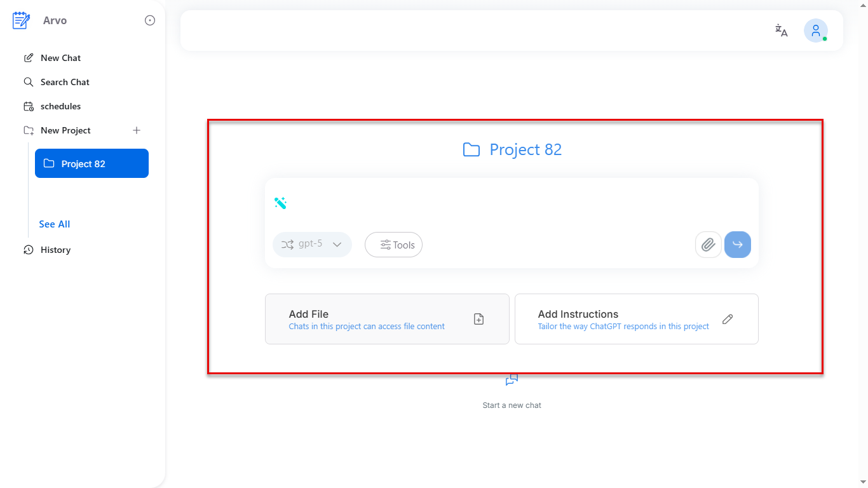The width and height of the screenshot is (868, 488).
Task: Click the target icon beside Arvo
Action: pyautogui.click(x=149, y=20)
